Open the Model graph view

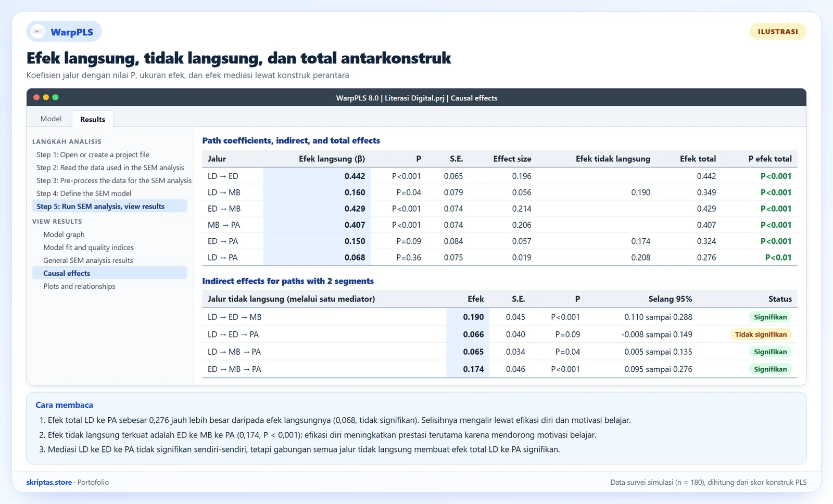64,235
